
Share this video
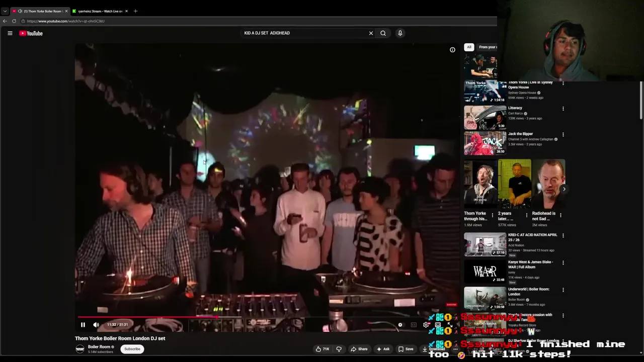pyautogui.click(x=359, y=349)
